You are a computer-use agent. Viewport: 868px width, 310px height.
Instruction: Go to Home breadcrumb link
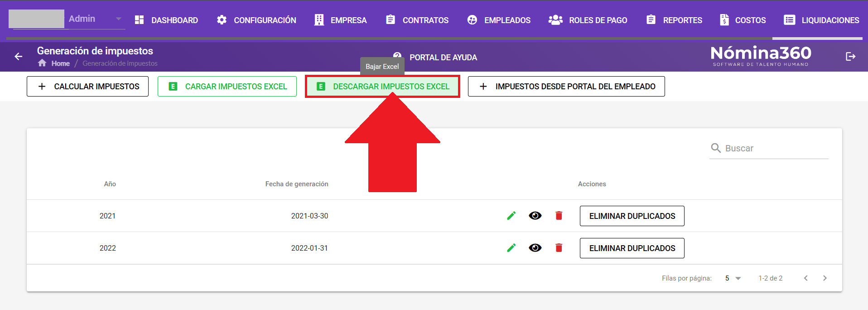pyautogui.click(x=60, y=63)
